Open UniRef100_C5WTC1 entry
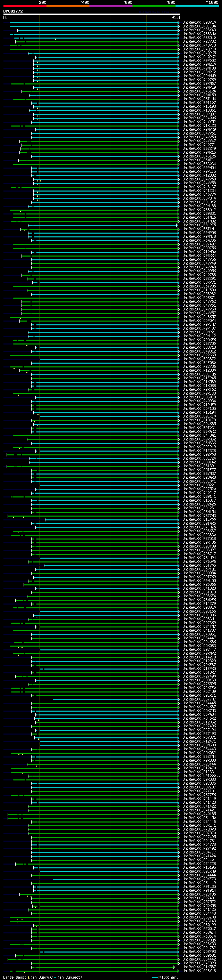This screenshot has height=980, width=222. pos(199,160)
